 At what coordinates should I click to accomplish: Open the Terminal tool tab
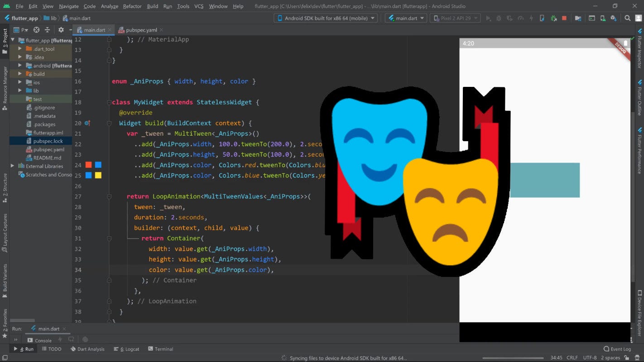[160, 349]
